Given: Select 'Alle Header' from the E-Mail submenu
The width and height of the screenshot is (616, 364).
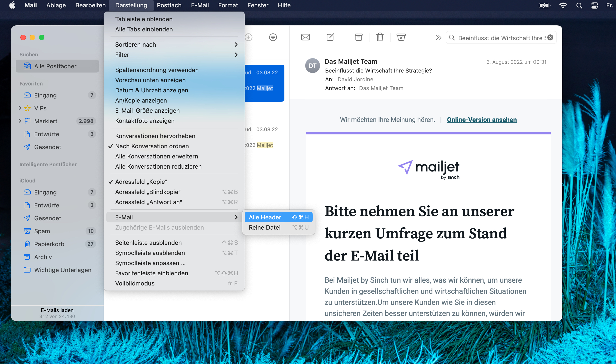Looking at the screenshot, I should (265, 217).
